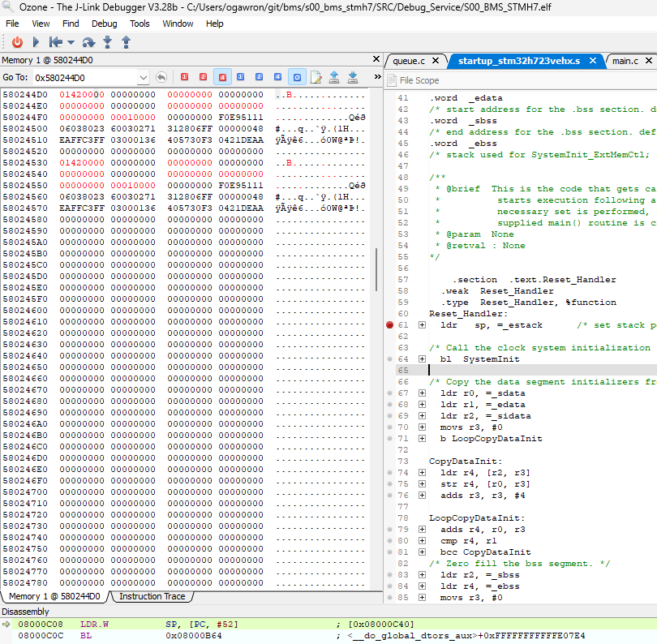
Task: Toggle the breakpoint on line 61
Action: 389,324
